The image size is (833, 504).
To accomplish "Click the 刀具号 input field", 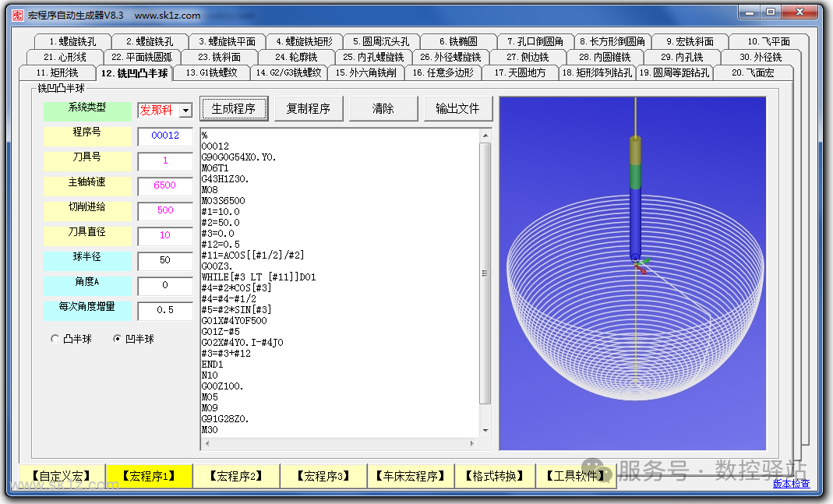I will pyautogui.click(x=165, y=161).
